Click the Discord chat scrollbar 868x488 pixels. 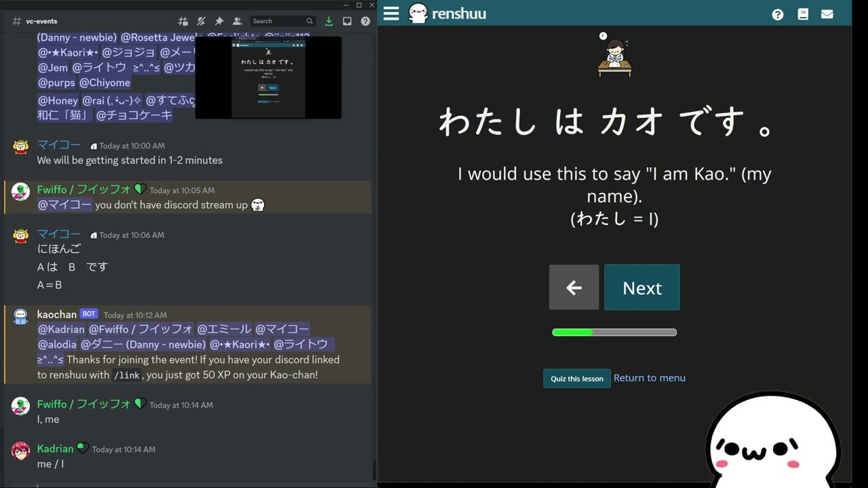point(374,469)
